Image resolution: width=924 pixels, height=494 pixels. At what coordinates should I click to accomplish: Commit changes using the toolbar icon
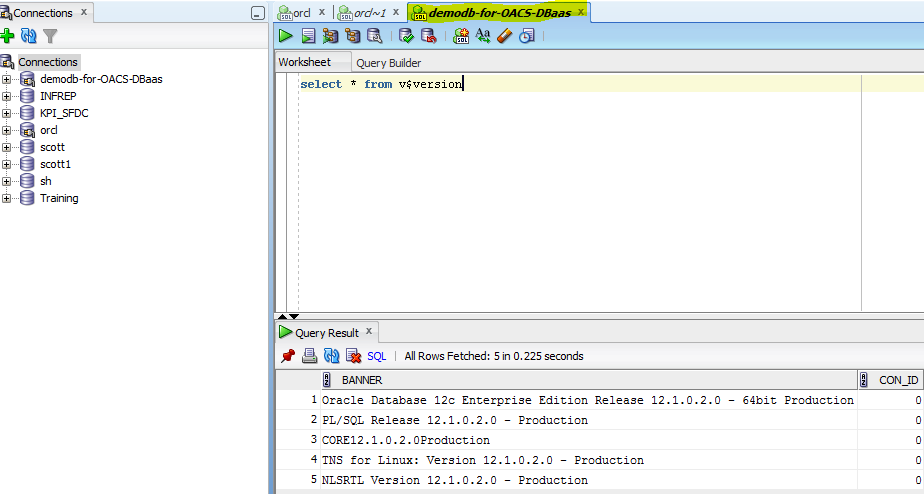406,36
